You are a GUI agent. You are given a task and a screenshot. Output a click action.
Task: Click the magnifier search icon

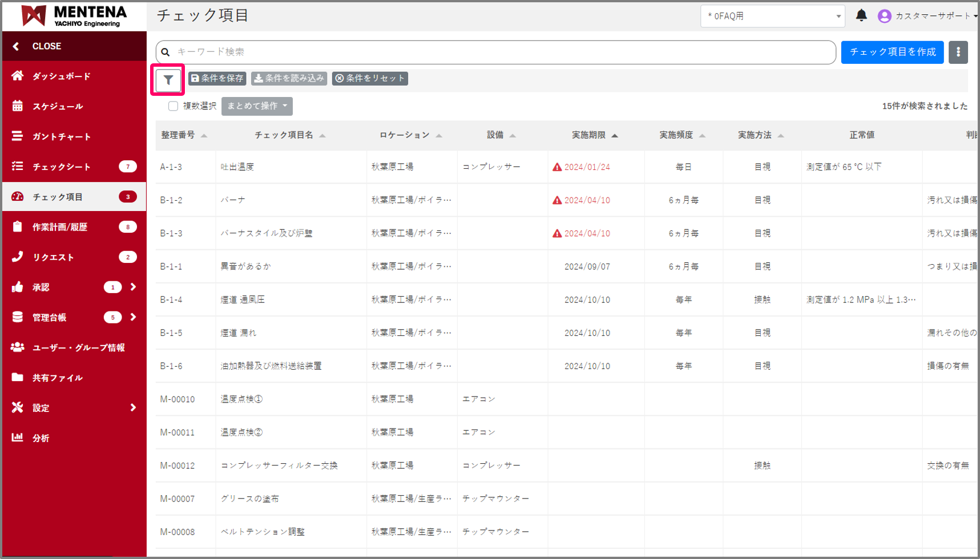pyautogui.click(x=166, y=52)
